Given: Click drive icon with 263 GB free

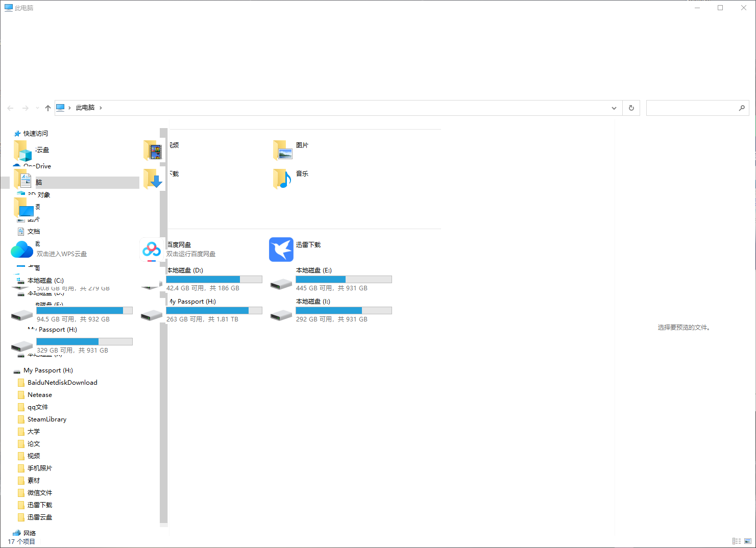Looking at the screenshot, I should tap(152, 315).
